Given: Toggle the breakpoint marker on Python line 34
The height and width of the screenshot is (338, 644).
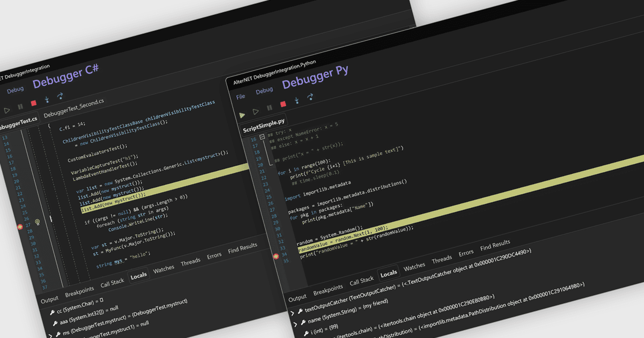Looking at the screenshot, I should (x=276, y=256).
